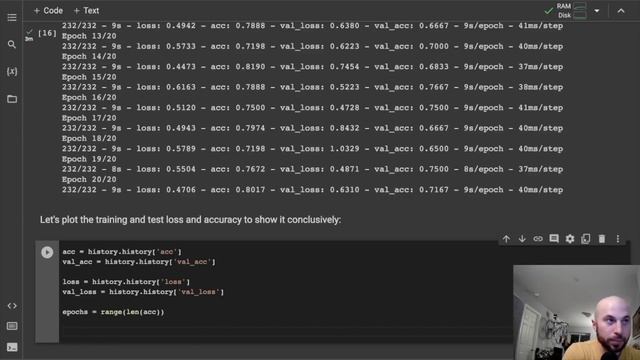Screen dimensions: 640x360
Task: Add a comment to the cell
Action: coord(554,239)
